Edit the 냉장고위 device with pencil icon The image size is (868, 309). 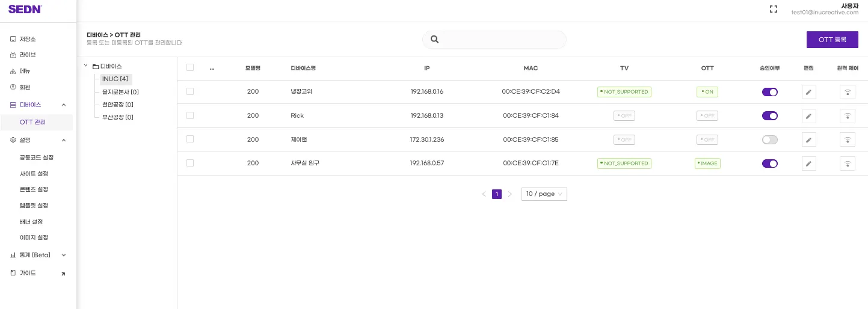pyautogui.click(x=809, y=92)
